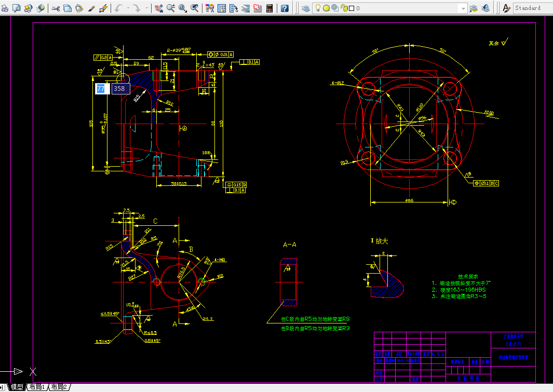Open the Zoom Window flyout tool

[183, 8]
